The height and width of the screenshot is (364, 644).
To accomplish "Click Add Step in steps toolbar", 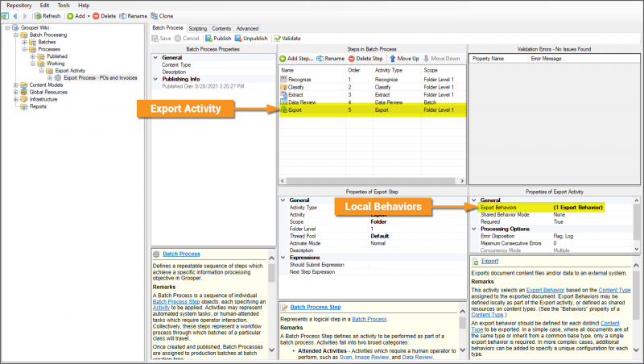I will point(296,59).
